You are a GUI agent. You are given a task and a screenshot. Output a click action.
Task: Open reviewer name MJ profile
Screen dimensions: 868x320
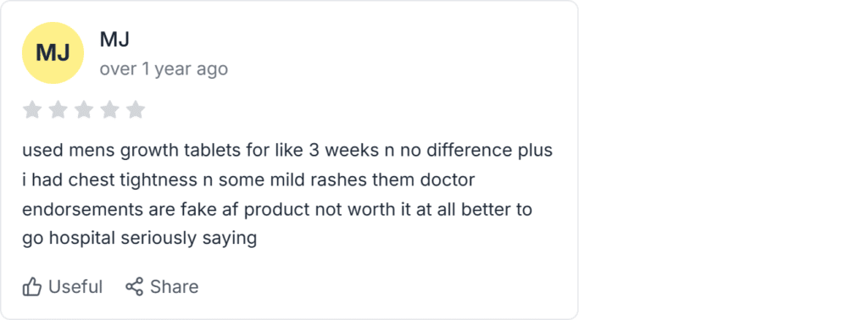point(114,39)
